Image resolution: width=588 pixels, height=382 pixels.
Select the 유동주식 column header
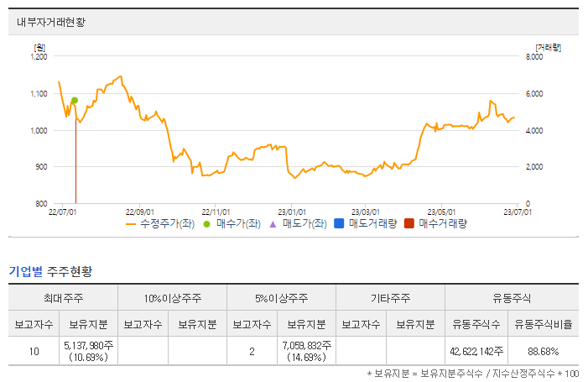click(512, 298)
